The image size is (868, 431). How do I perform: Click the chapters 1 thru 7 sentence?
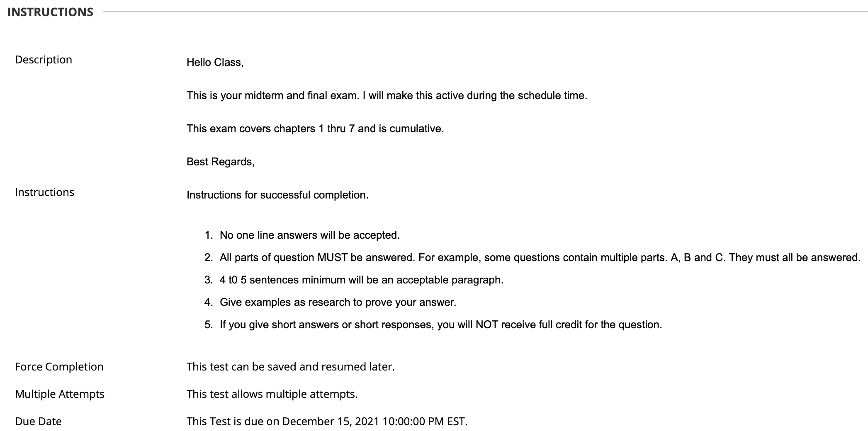[315, 129]
